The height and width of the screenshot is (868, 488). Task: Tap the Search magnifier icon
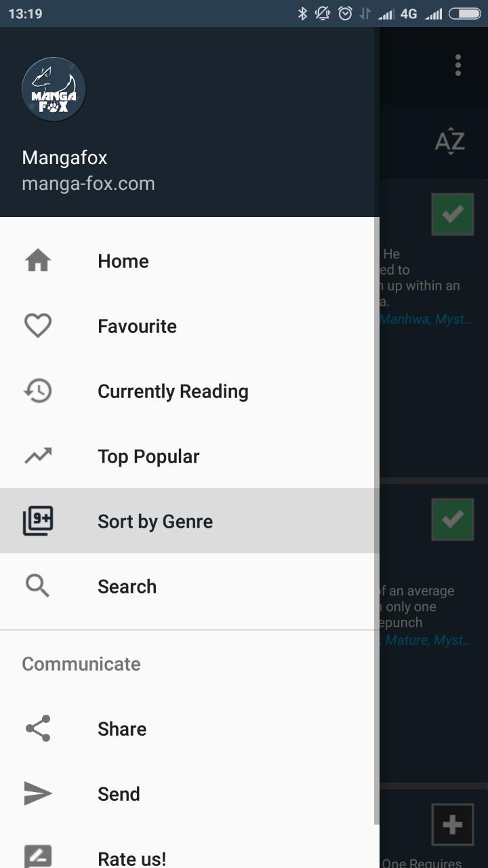pyautogui.click(x=38, y=586)
